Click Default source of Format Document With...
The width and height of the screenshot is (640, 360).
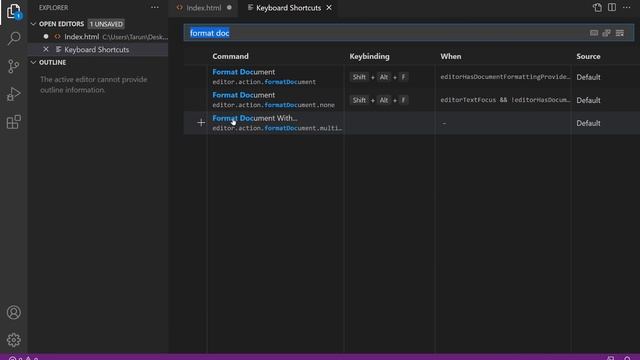588,123
